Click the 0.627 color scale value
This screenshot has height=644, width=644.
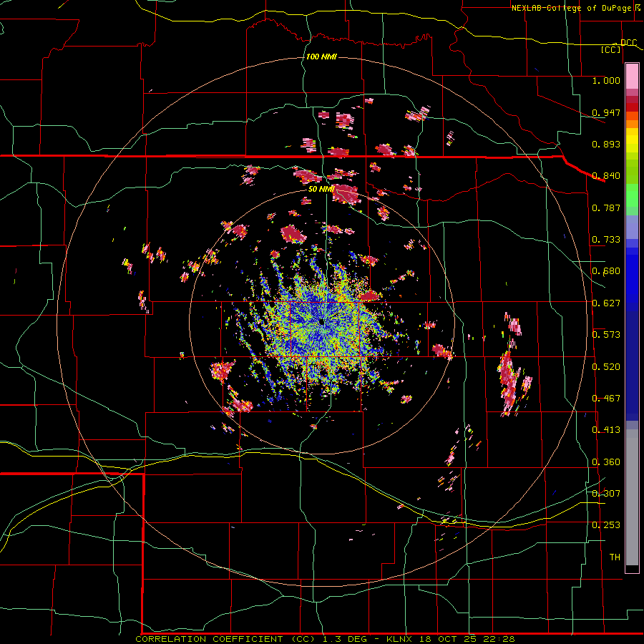click(x=606, y=303)
